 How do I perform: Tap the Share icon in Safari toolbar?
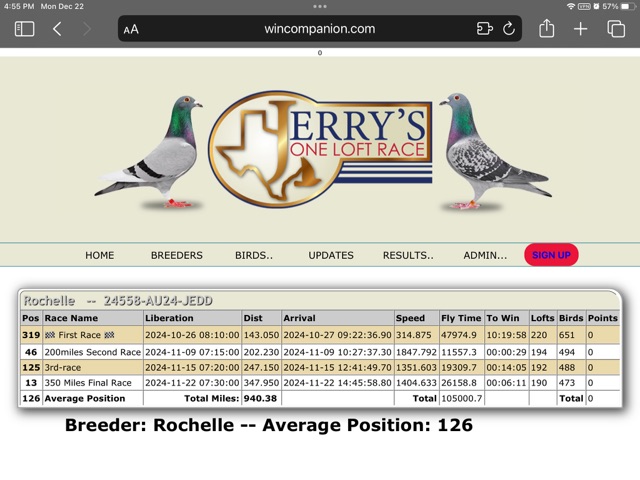pos(546,29)
